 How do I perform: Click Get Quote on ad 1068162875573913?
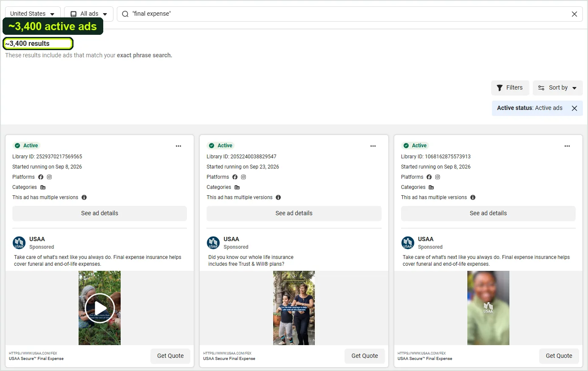point(559,356)
